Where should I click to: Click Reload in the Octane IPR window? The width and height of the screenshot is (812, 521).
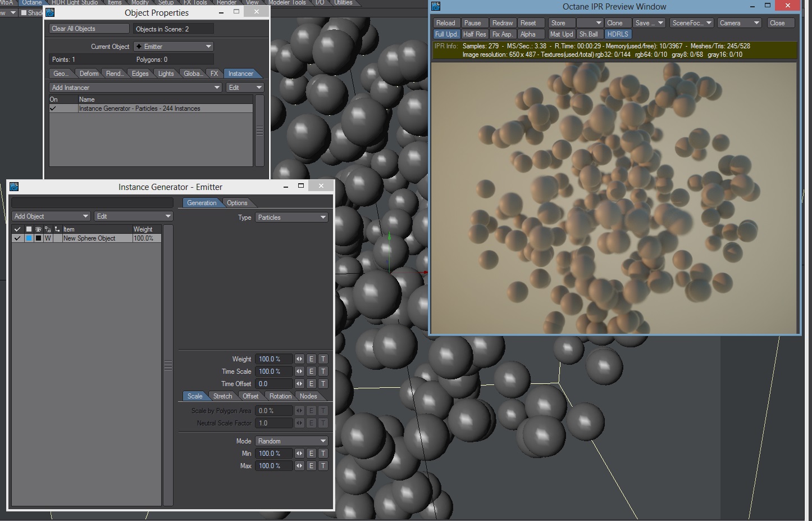point(446,23)
